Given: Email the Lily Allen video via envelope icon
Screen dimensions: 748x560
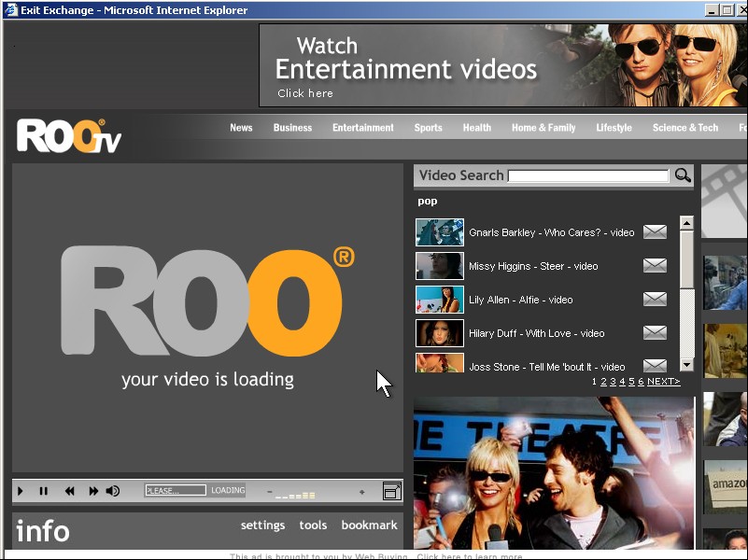Looking at the screenshot, I should (655, 300).
